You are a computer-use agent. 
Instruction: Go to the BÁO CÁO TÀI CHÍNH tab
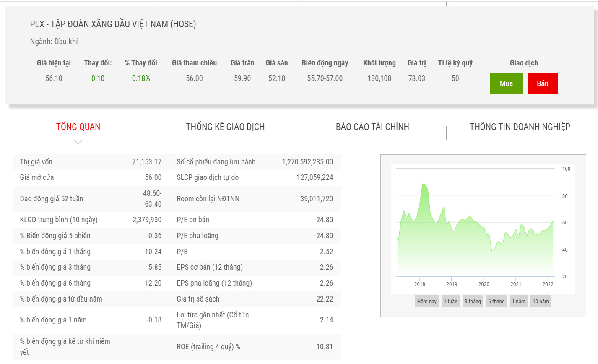[x=372, y=127]
